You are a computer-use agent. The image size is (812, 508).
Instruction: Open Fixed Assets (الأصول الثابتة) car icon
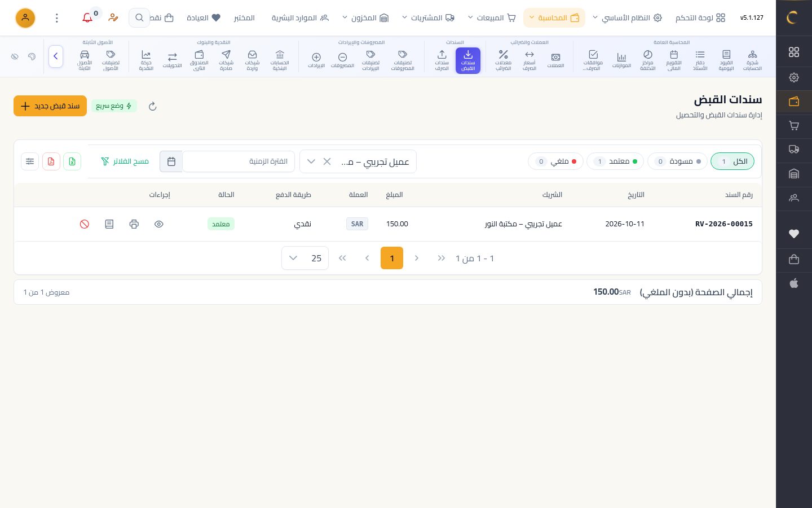(x=85, y=60)
